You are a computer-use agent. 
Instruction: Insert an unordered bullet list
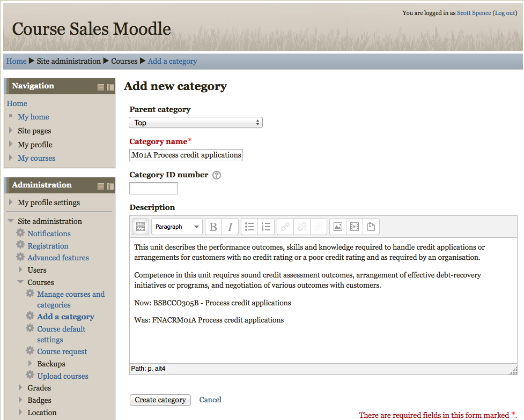(249, 227)
